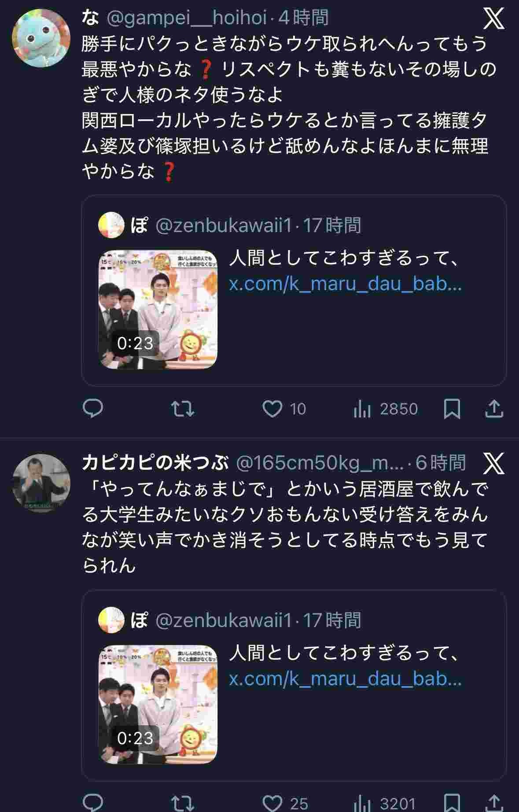Share the first tweet
This screenshot has height=812, width=519.
tap(494, 409)
